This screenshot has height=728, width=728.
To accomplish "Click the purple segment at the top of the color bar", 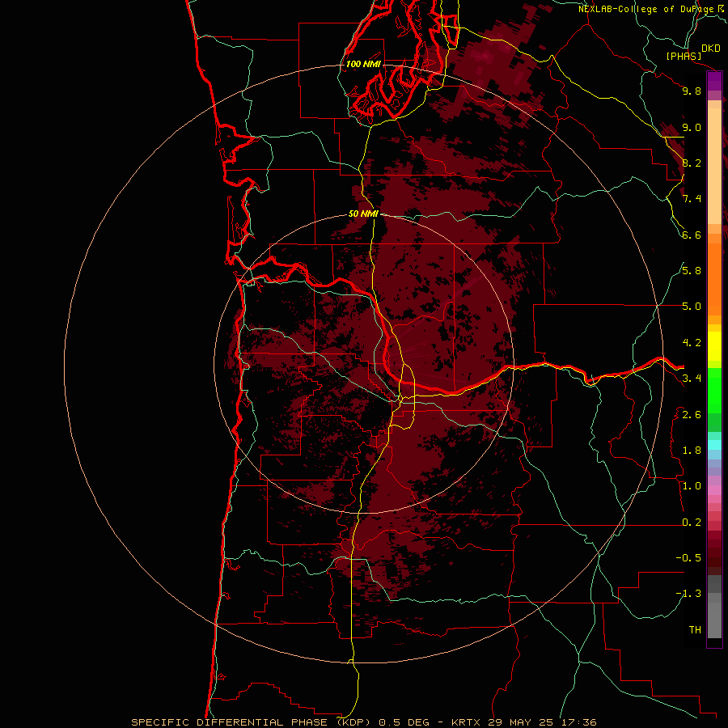I will [714, 81].
